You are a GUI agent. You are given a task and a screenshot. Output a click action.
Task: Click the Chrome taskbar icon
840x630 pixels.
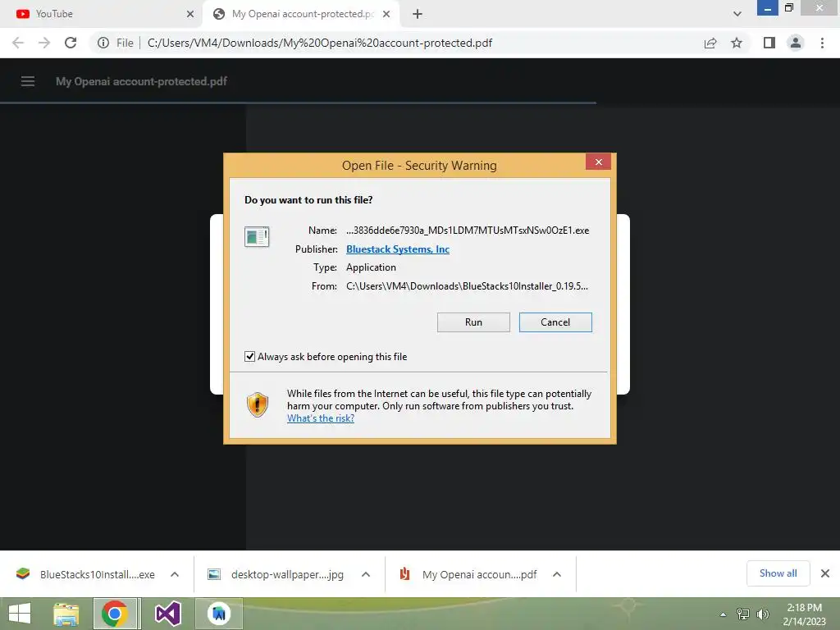pyautogui.click(x=115, y=614)
